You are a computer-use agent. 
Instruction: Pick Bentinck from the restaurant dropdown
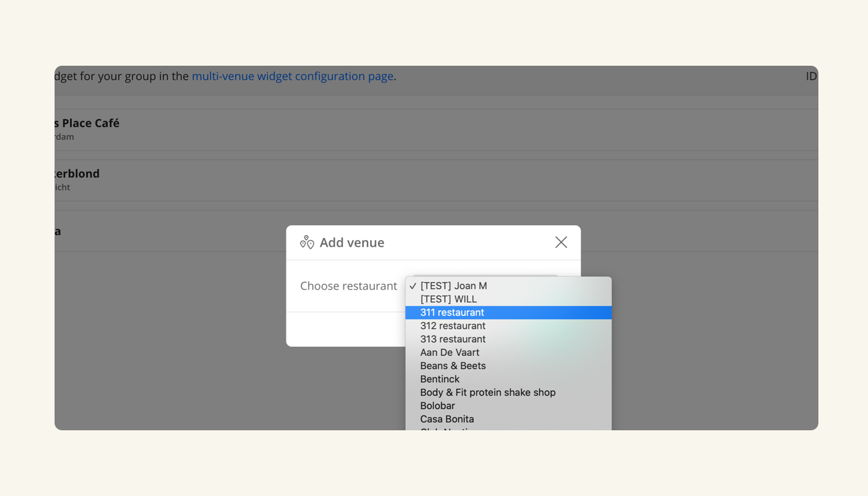(x=440, y=379)
